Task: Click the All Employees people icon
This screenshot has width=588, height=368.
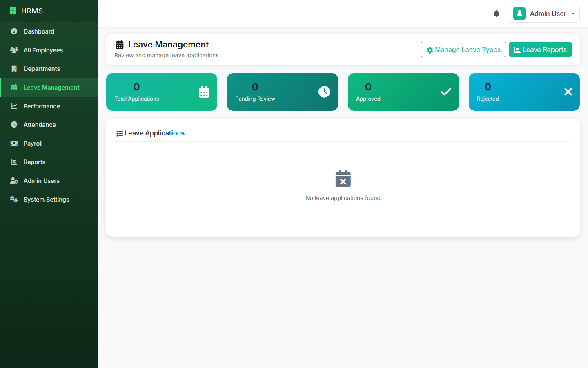Action: tap(14, 50)
